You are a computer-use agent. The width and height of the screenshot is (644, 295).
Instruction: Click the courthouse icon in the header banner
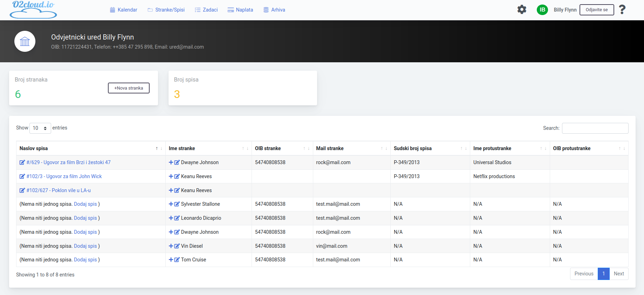[25, 41]
